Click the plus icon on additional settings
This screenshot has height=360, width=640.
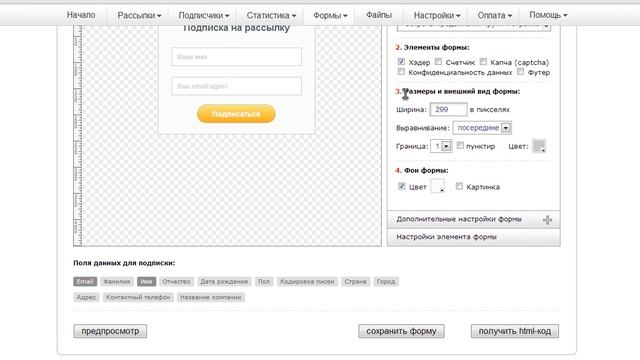(547, 220)
